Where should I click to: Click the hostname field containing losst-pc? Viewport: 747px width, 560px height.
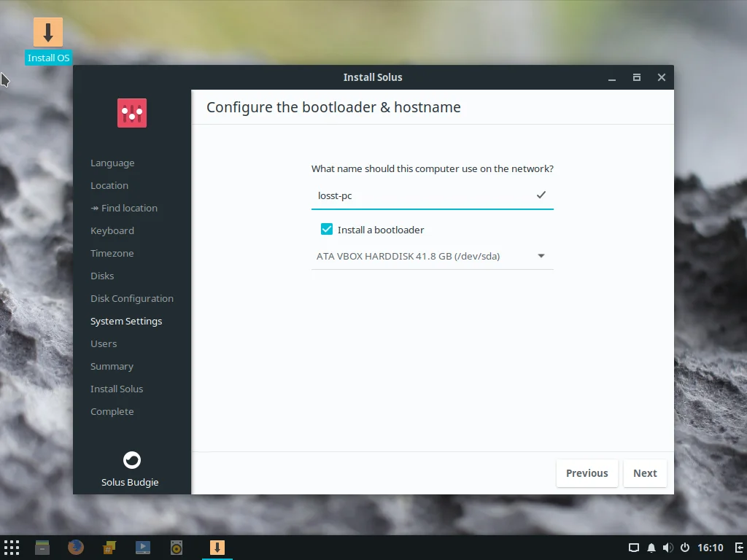point(432,195)
